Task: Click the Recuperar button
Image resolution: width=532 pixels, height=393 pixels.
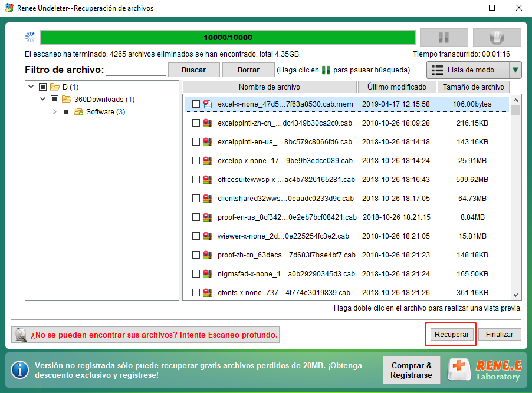Action: click(452, 335)
